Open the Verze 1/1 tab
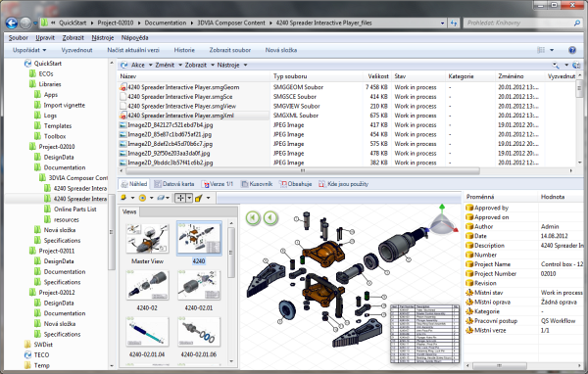Screen dimensions: 588x374 [218, 184]
